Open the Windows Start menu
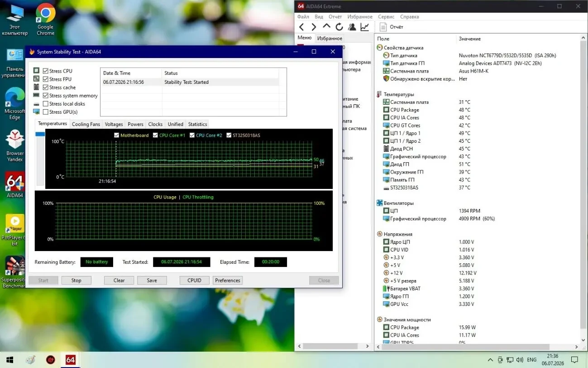Viewport: 588px width, 368px height. point(10,360)
